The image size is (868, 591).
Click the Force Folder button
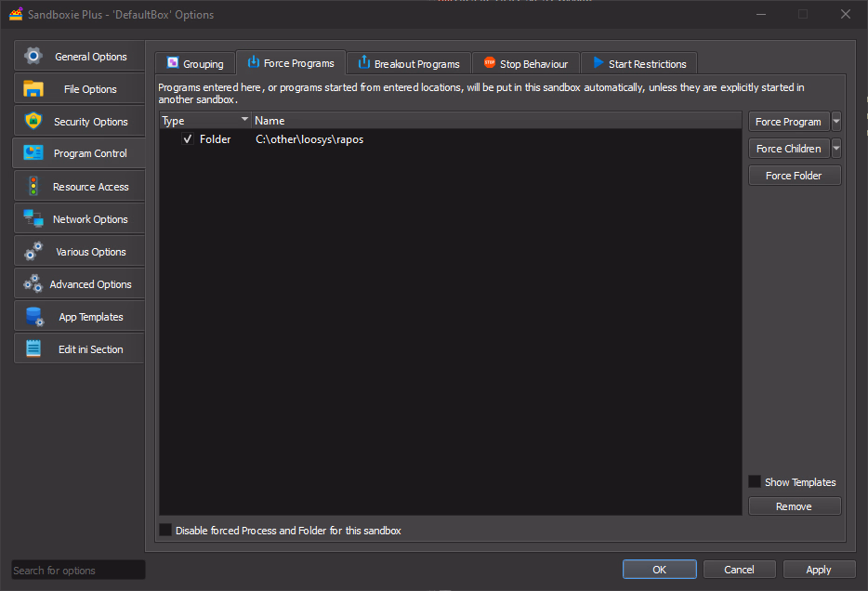794,176
